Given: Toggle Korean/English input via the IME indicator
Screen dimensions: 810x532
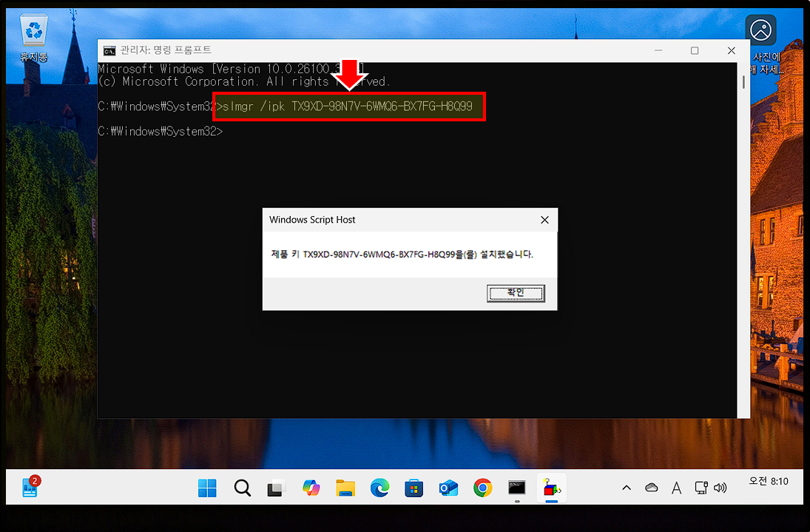Looking at the screenshot, I should pyautogui.click(x=676, y=488).
